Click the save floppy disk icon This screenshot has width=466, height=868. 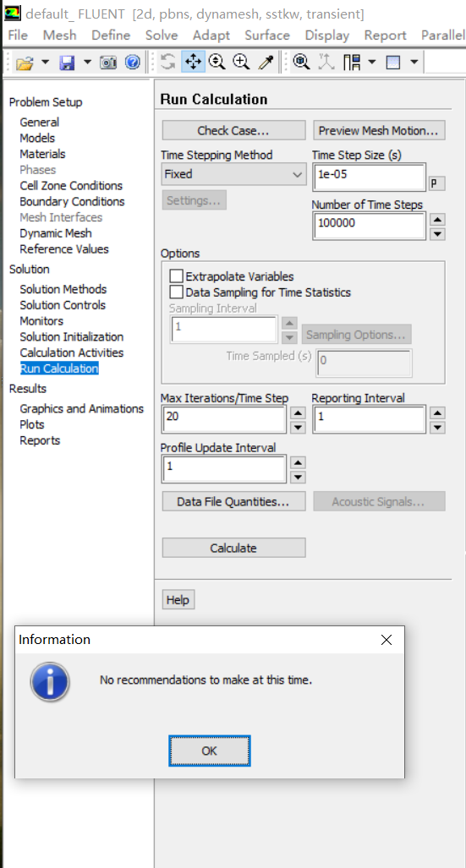[x=67, y=62]
